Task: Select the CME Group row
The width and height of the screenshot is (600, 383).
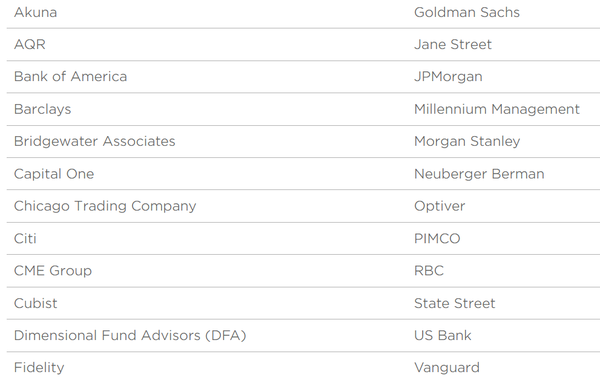Action: point(53,271)
